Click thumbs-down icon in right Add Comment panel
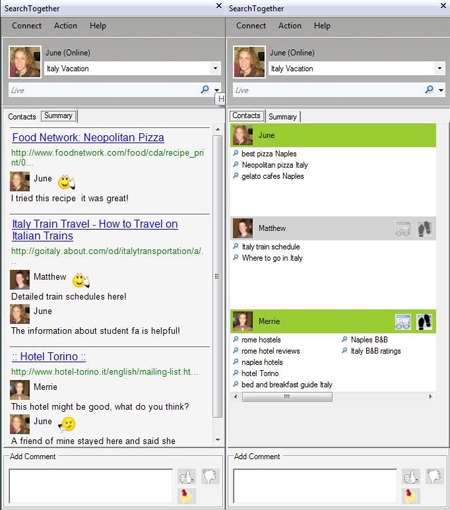Image resolution: width=450 pixels, height=510 pixels. tap(434, 476)
